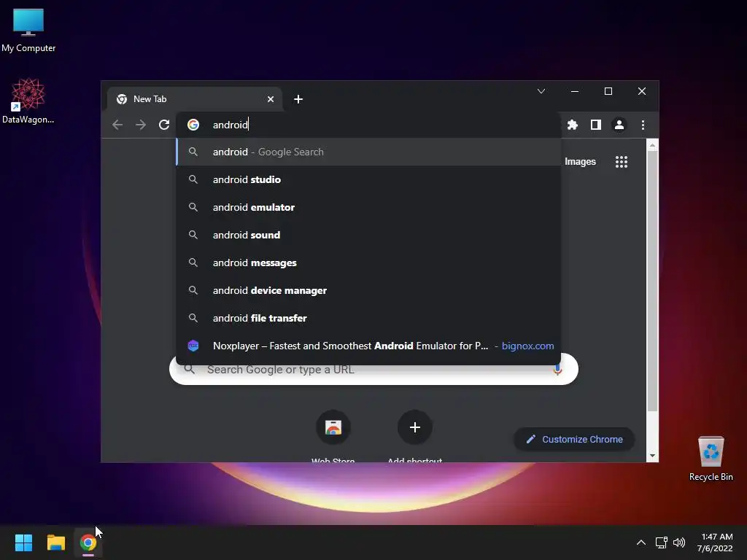Click the vertical scrollbar thumb

pyautogui.click(x=652, y=281)
